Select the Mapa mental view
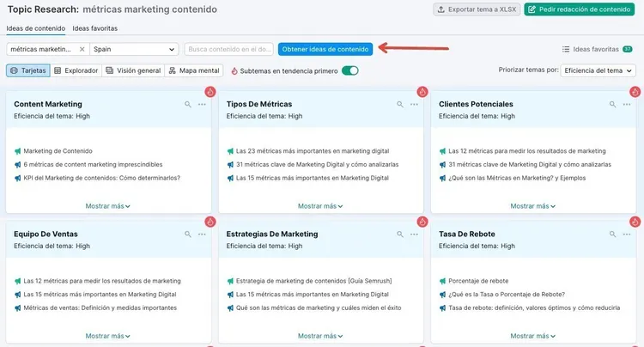The height and width of the screenshot is (347, 644). [x=194, y=70]
